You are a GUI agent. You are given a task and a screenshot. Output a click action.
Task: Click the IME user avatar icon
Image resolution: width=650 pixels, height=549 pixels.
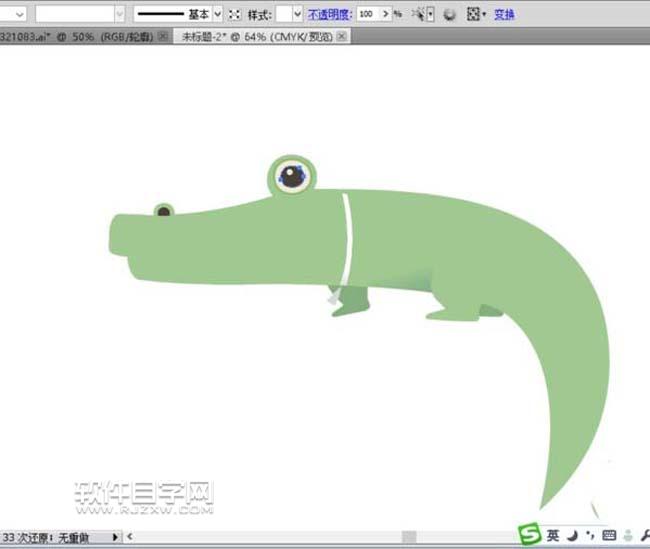[x=627, y=536]
